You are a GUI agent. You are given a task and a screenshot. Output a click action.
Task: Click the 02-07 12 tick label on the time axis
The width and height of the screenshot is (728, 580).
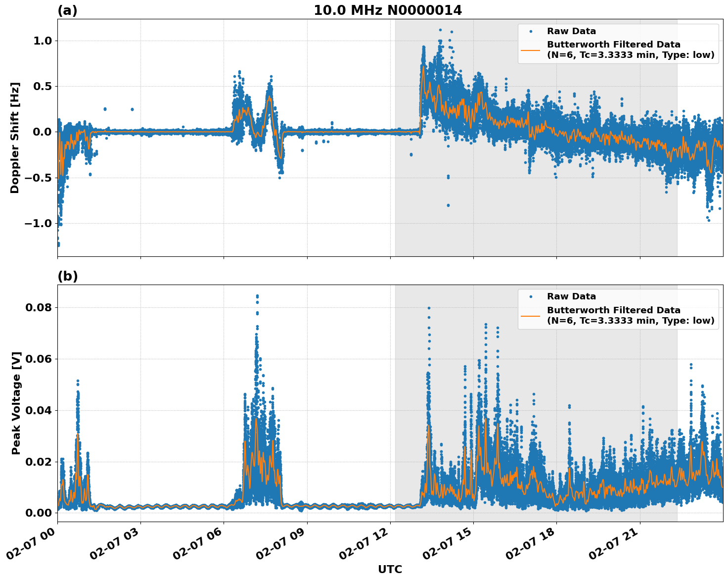(363, 543)
